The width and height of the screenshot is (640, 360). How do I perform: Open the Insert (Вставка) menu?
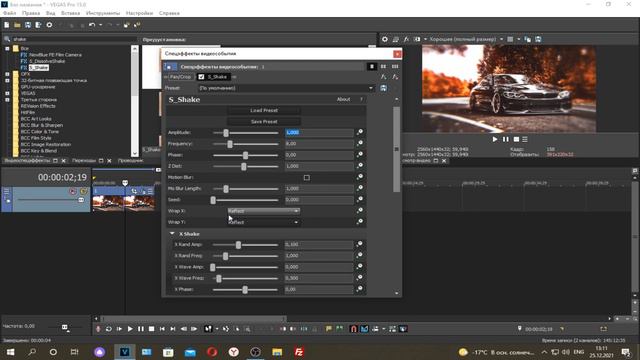coord(70,13)
